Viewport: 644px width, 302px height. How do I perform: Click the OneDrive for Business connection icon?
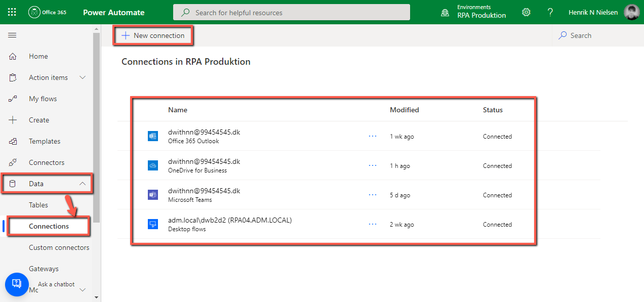[x=153, y=166]
